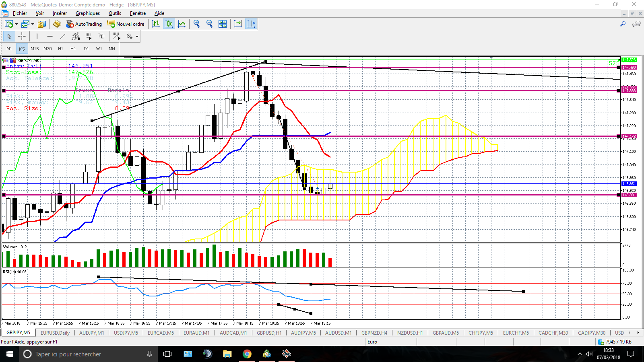Viewport: 644px width, 362px height.
Task: Select the draw trendline tool
Action: [63, 37]
